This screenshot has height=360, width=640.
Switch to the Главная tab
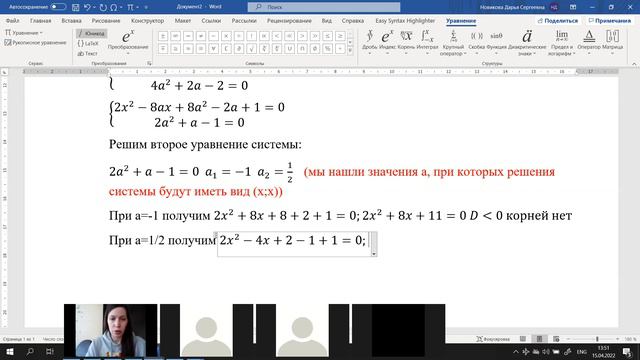[40, 20]
